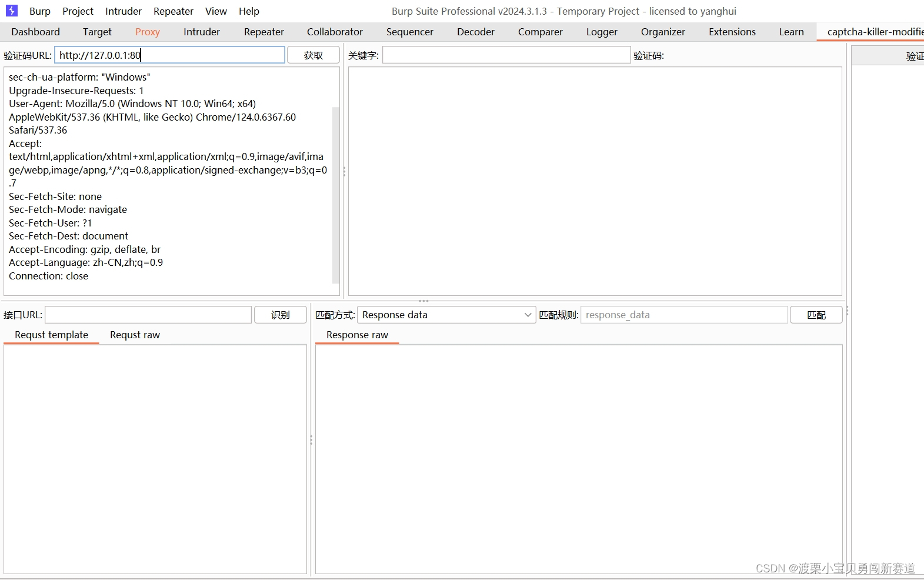
Task: Click the Burp Suite logo icon
Action: coord(12,11)
